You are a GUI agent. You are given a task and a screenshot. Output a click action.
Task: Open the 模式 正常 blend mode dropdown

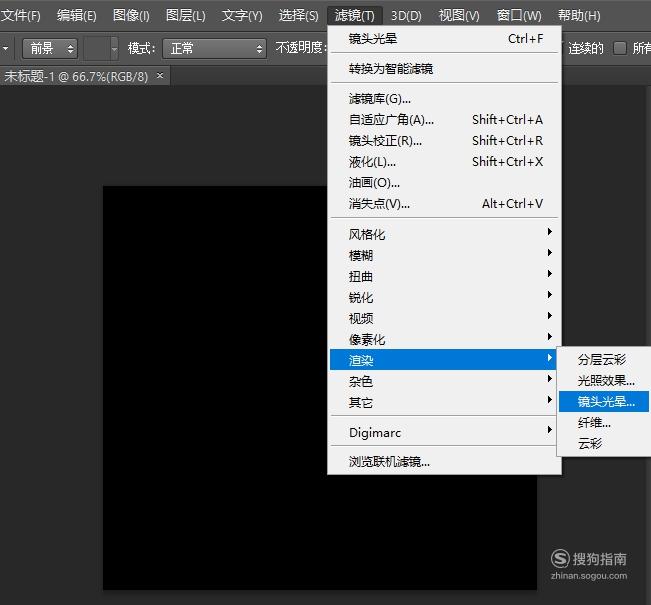click(214, 49)
